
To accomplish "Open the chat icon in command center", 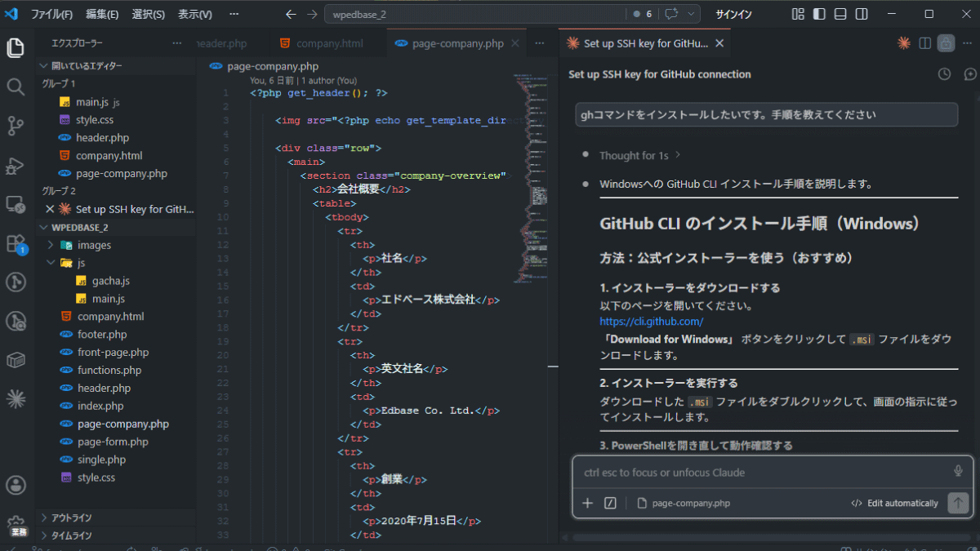I will (672, 14).
